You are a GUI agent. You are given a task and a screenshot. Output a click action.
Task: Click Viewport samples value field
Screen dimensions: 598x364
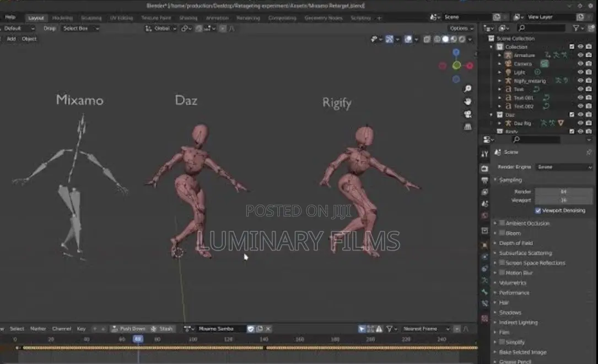click(x=564, y=200)
